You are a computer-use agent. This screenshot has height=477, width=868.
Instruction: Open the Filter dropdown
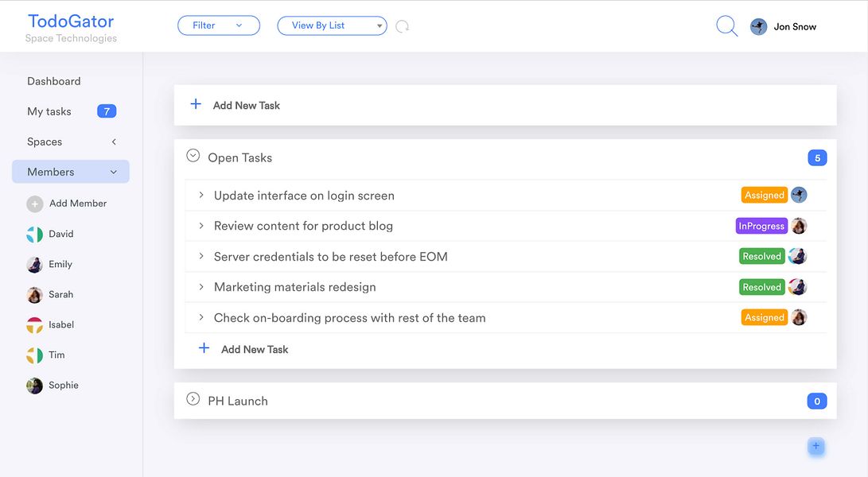point(219,25)
